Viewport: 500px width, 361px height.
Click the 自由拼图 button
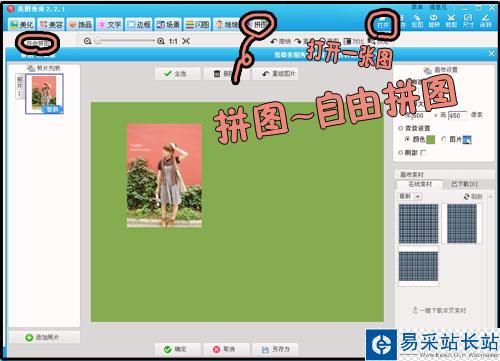pyautogui.click(x=38, y=43)
